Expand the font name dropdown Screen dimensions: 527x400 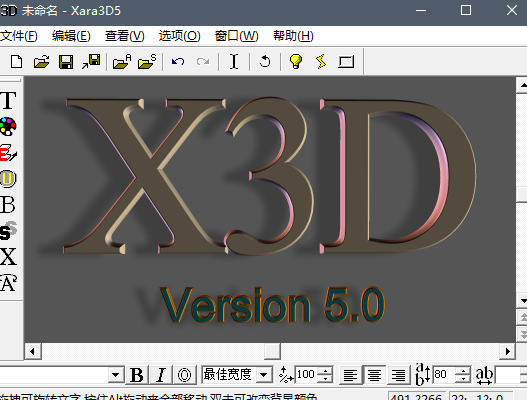pyautogui.click(x=116, y=374)
